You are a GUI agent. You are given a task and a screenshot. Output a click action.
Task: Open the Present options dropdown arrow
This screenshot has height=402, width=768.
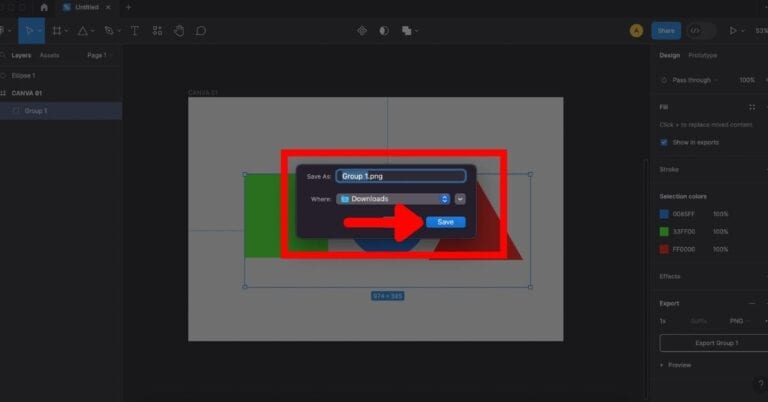pos(743,31)
